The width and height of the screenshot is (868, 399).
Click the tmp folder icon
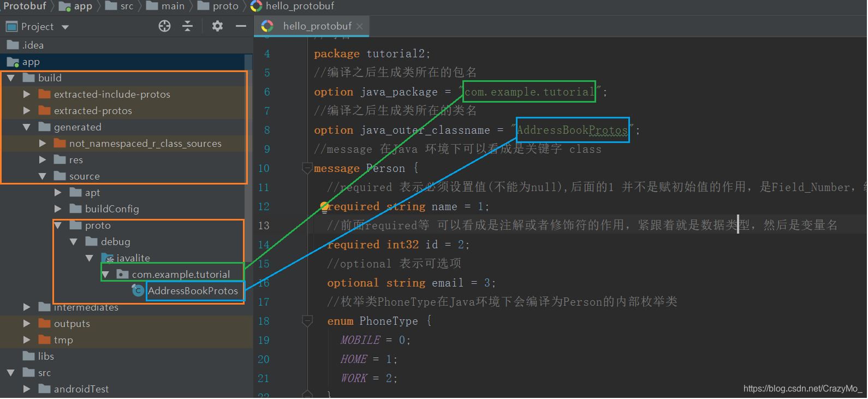pyautogui.click(x=45, y=340)
